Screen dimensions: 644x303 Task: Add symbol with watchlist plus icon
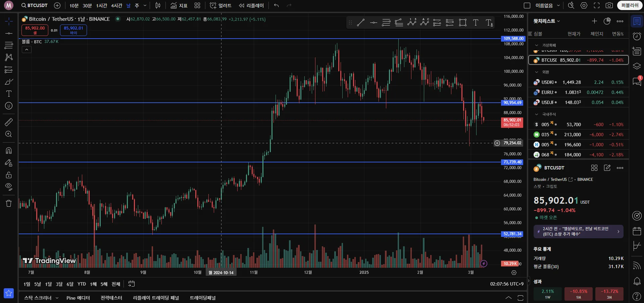[x=594, y=21]
